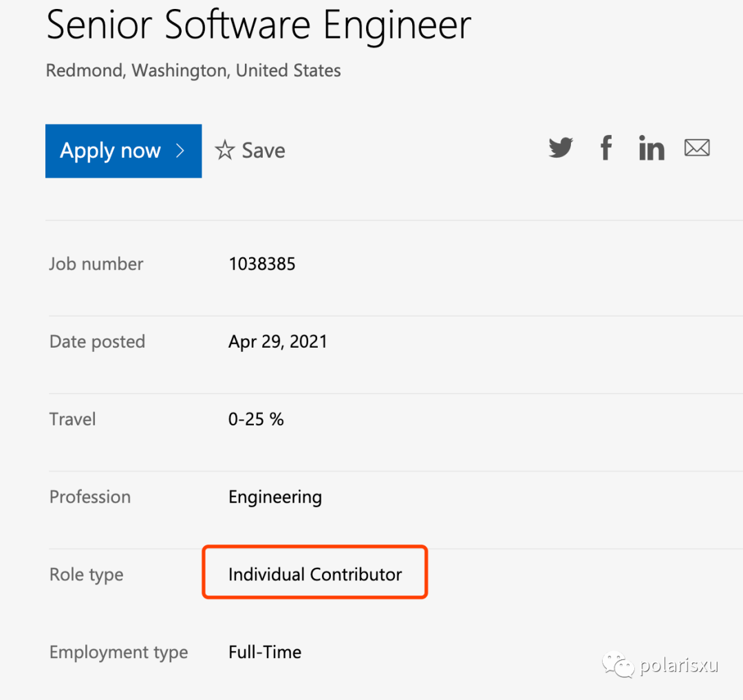
Task: Click the Save text link
Action: pos(263,150)
